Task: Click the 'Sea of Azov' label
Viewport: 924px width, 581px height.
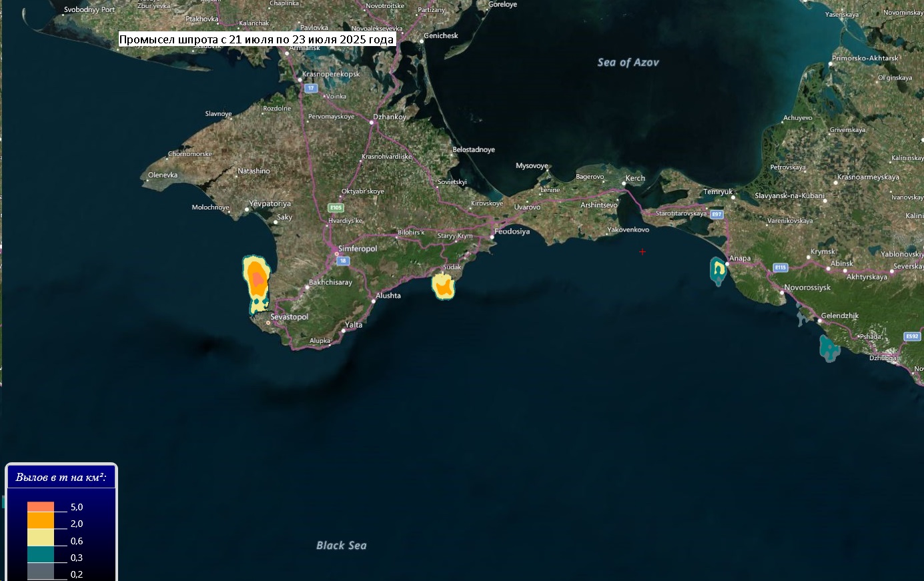Action: (x=628, y=62)
